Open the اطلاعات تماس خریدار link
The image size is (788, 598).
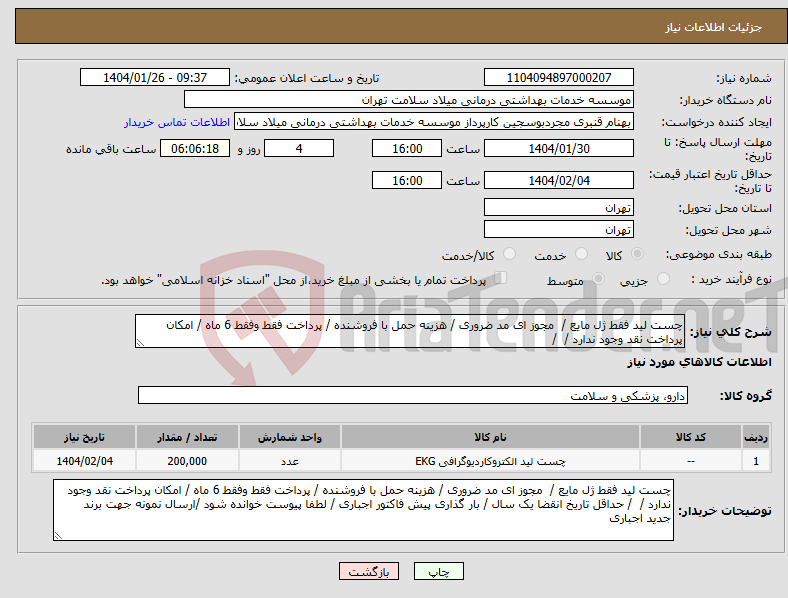[x=177, y=122]
